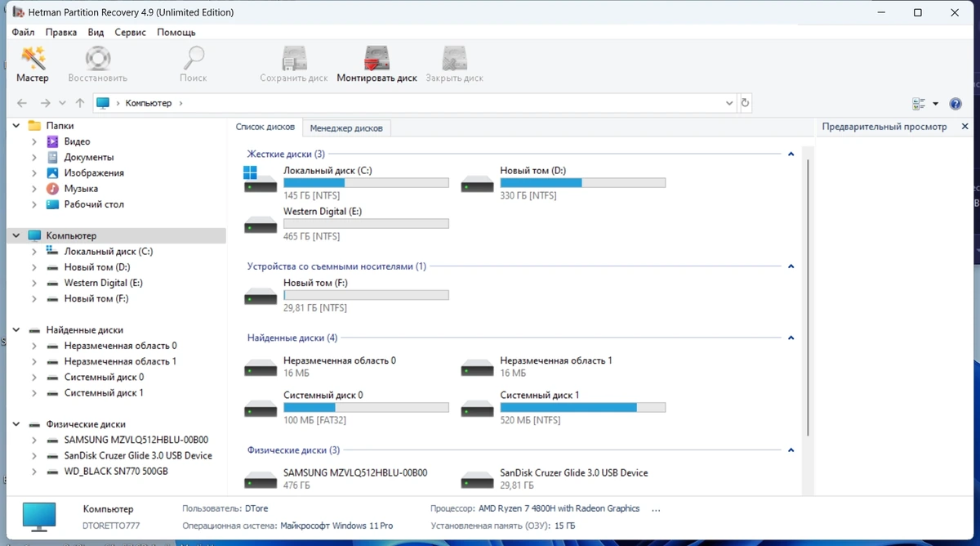Collapse the Найденные диски group
This screenshot has height=546, width=980.
pyautogui.click(x=791, y=338)
